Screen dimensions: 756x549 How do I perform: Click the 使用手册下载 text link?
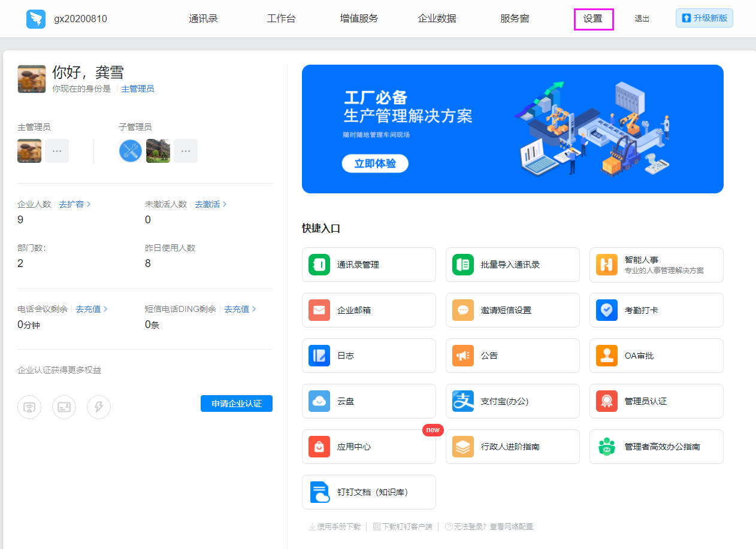(x=339, y=527)
